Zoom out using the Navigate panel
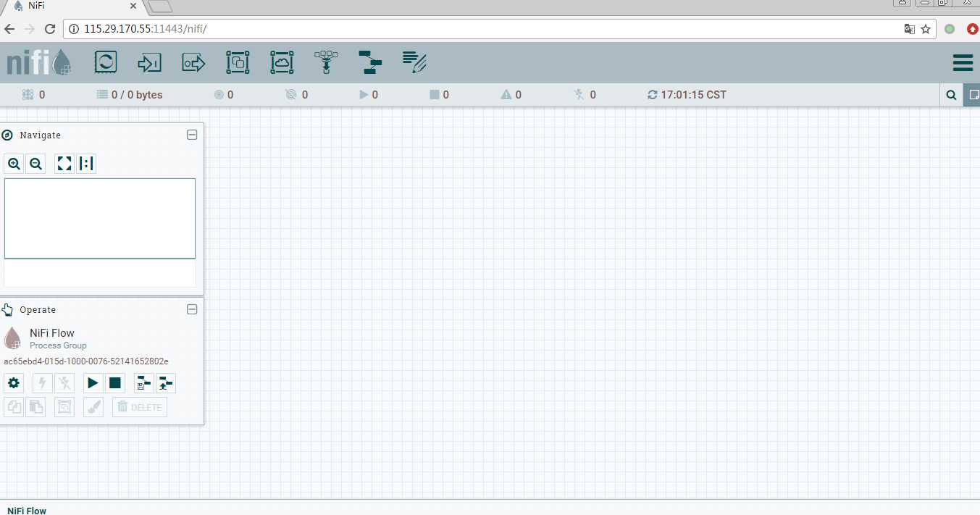980x515 pixels. pyautogui.click(x=35, y=164)
